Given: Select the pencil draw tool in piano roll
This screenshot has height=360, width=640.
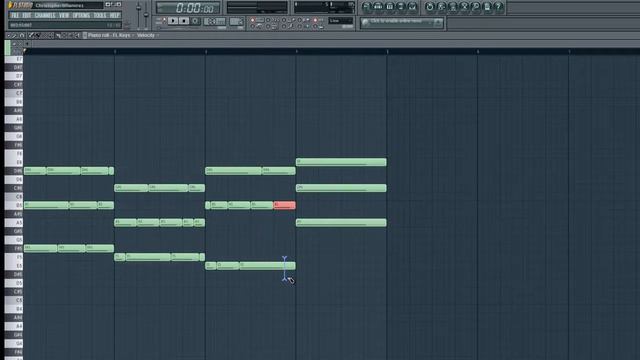Looking at the screenshot, I should pos(31,36).
